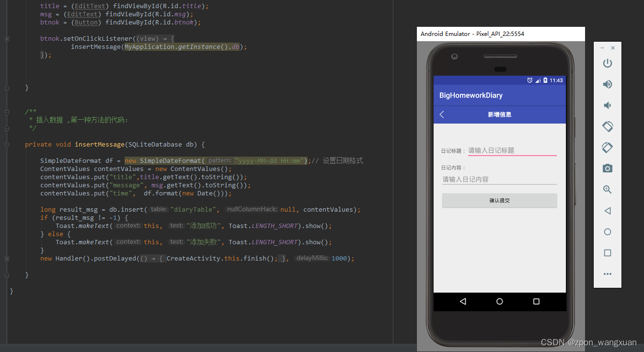The height and width of the screenshot is (352, 644).
Task: Increase volume using the Volume Up icon
Action: click(x=607, y=84)
